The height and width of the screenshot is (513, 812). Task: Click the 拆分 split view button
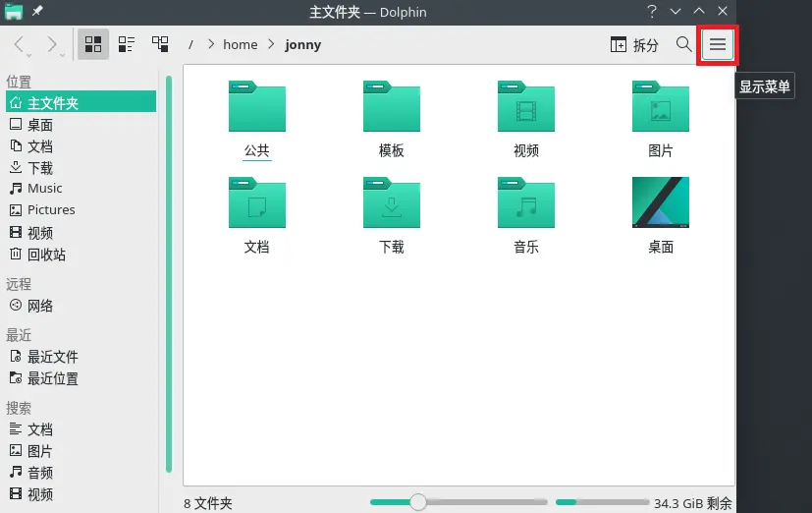click(x=634, y=45)
